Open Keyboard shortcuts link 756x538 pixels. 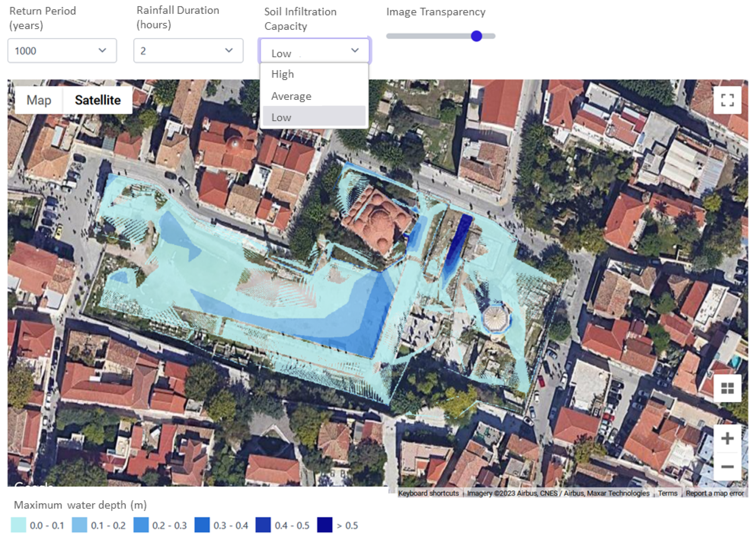(428, 493)
